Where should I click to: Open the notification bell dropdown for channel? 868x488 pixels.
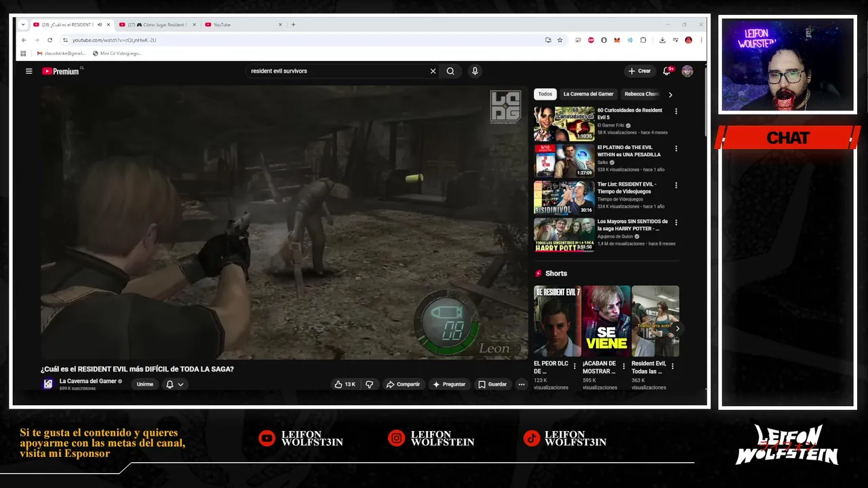[x=175, y=384]
